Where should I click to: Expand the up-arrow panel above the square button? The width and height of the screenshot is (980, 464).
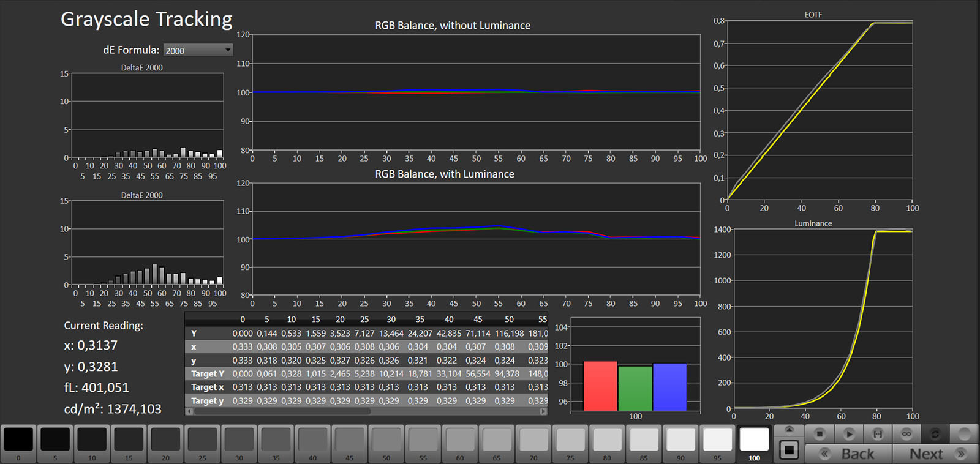pos(789,430)
